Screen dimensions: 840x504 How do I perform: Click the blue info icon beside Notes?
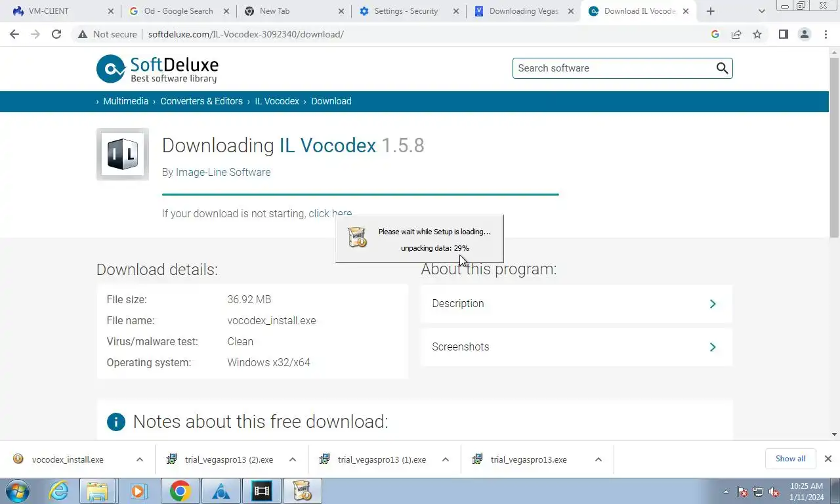pos(115,421)
